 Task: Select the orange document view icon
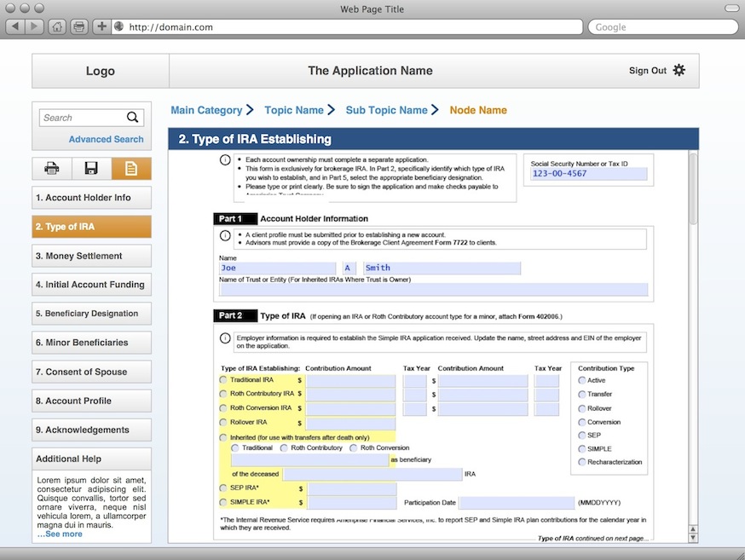point(131,168)
